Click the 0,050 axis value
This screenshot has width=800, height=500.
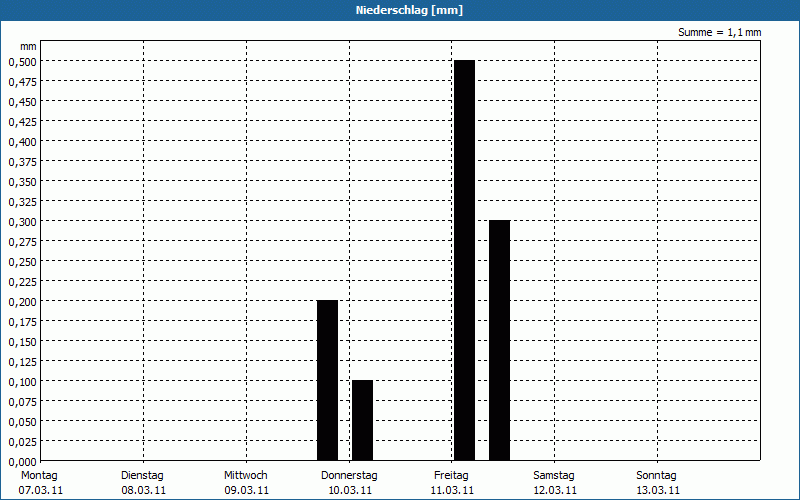click(23, 422)
